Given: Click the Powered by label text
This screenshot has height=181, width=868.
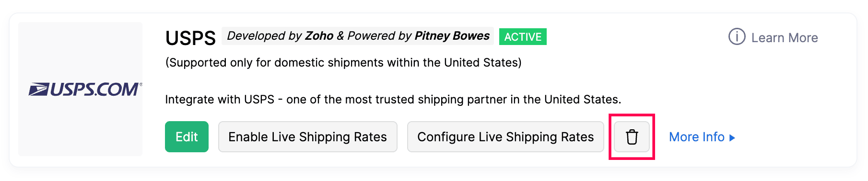Looking at the screenshot, I should [379, 36].
